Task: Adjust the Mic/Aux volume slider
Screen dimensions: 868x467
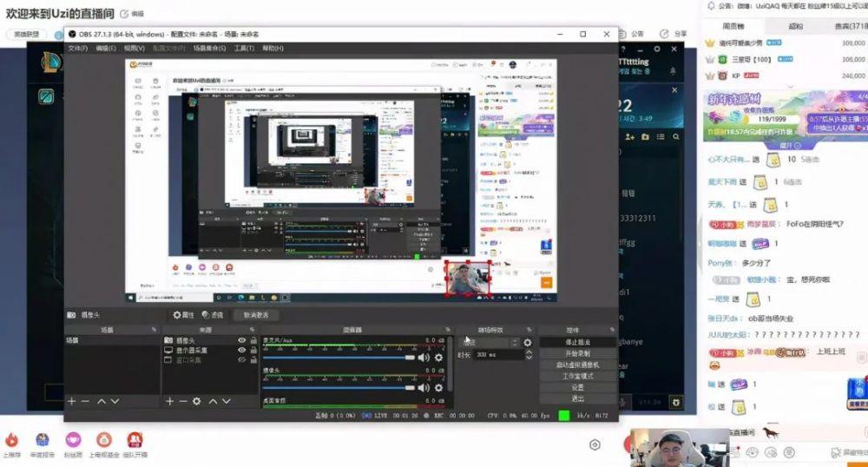Action: (339, 358)
